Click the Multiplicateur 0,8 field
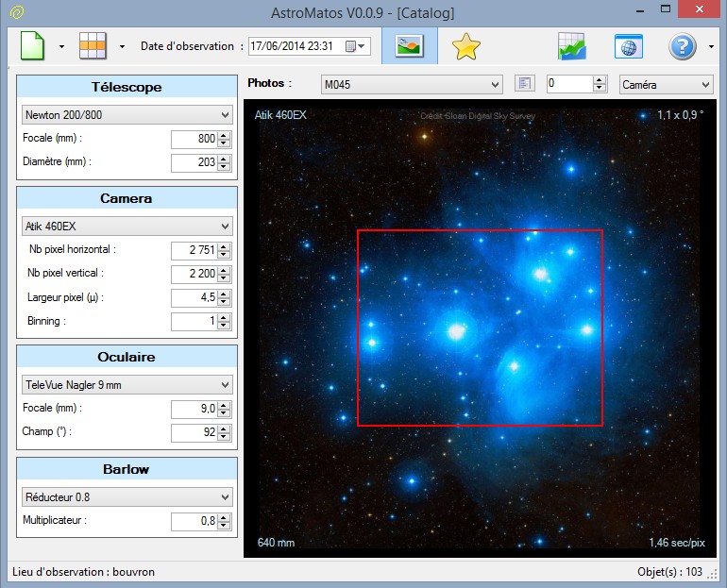Screen dimensions: 727x588 click(194, 521)
